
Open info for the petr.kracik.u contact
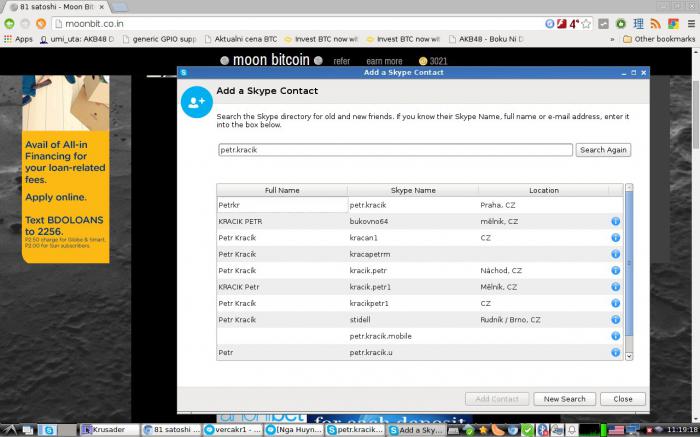coord(615,352)
